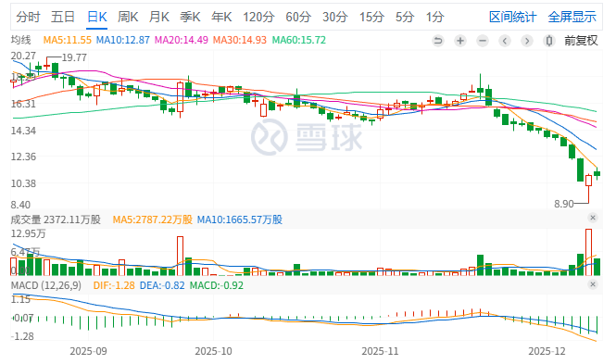Select the 年K tab
The width and height of the screenshot is (616, 364).
pyautogui.click(x=221, y=17)
